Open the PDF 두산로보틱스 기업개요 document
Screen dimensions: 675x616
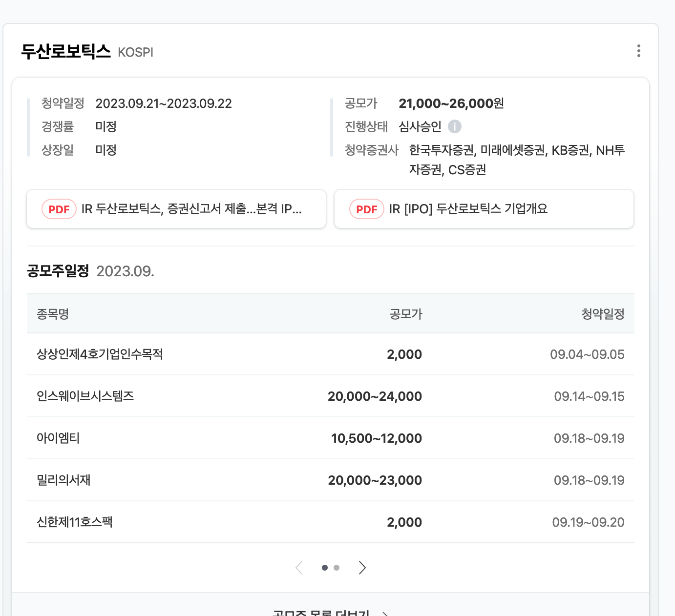484,209
